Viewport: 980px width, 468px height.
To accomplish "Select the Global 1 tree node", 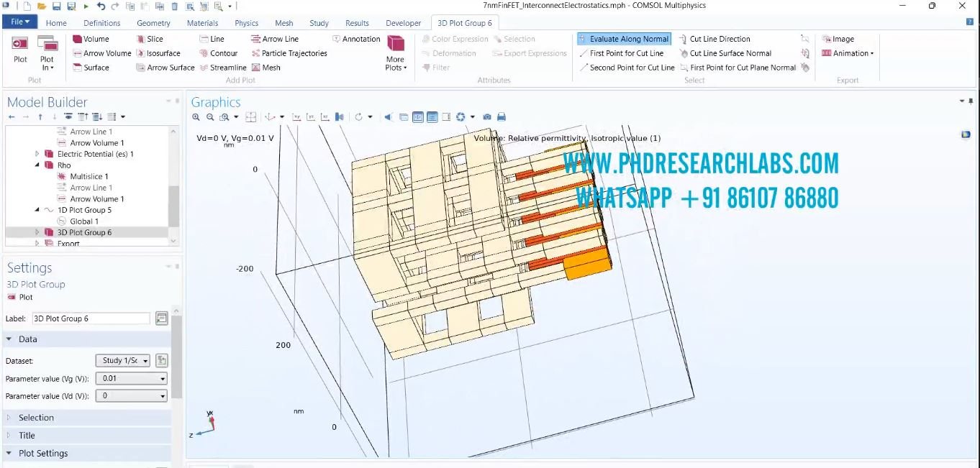I will coord(78,221).
